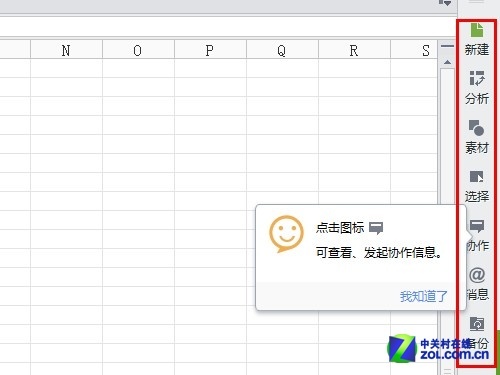Select column N header
The height and width of the screenshot is (375, 500).
(x=66, y=50)
